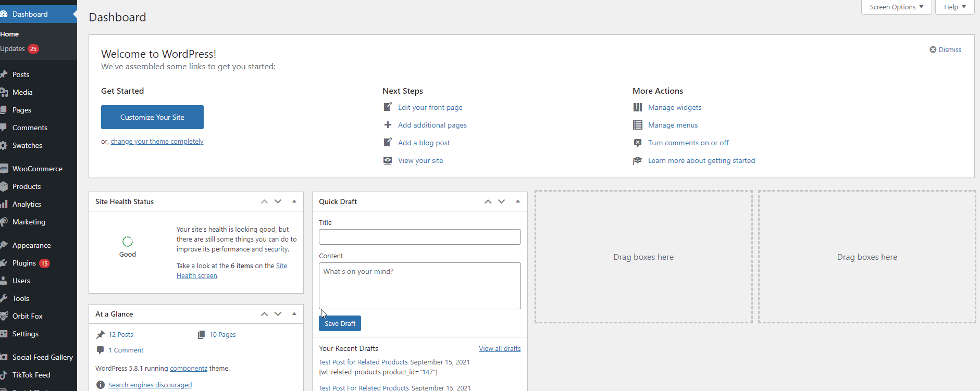Click the pushpin icon beside 12 Posts

click(x=101, y=335)
